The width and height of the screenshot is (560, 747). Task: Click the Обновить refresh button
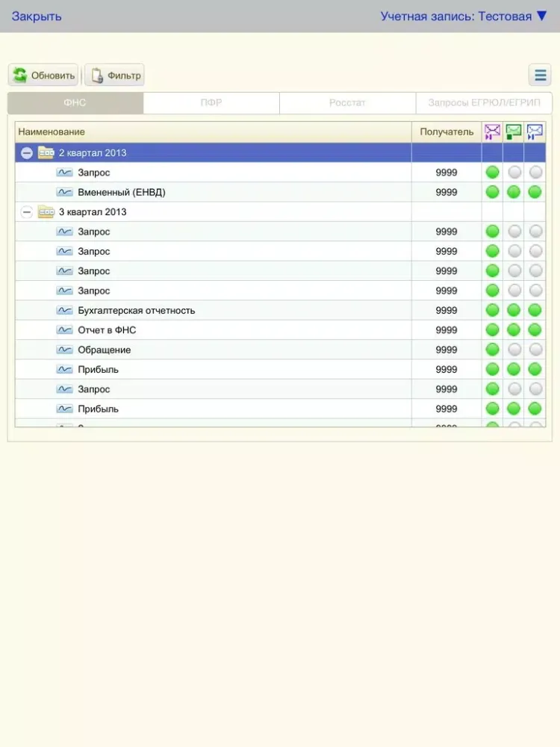pos(43,75)
